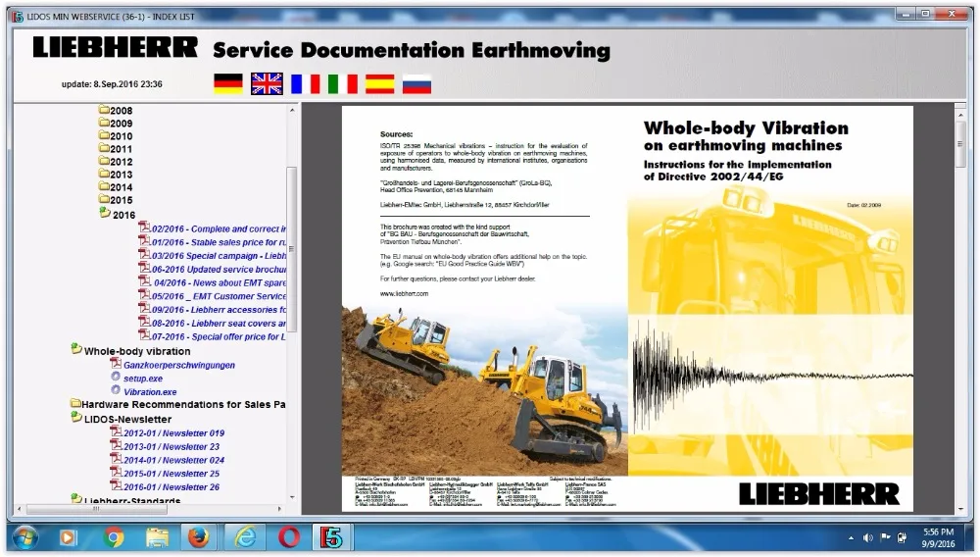Click the Vibration.exe executable icon
The image size is (980, 557).
coord(116,390)
